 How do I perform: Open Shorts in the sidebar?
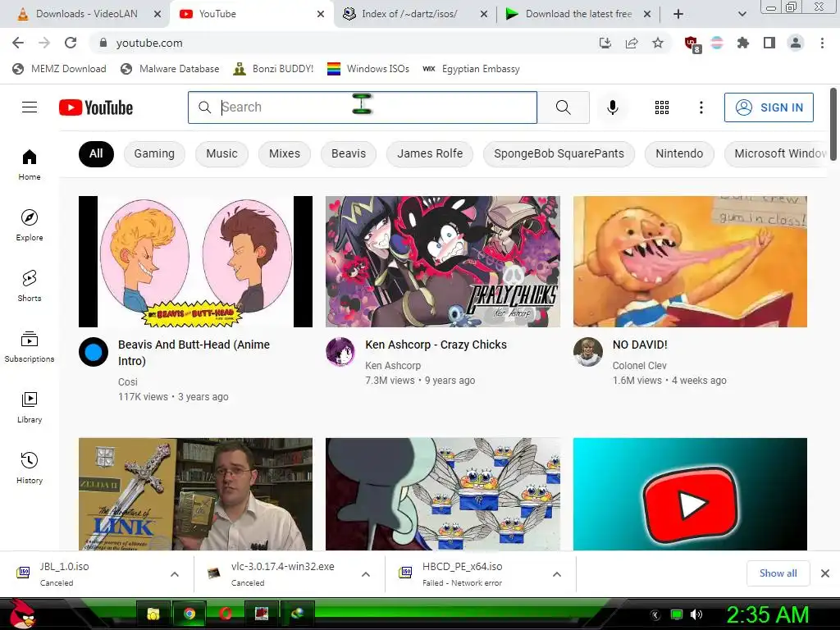(30, 285)
